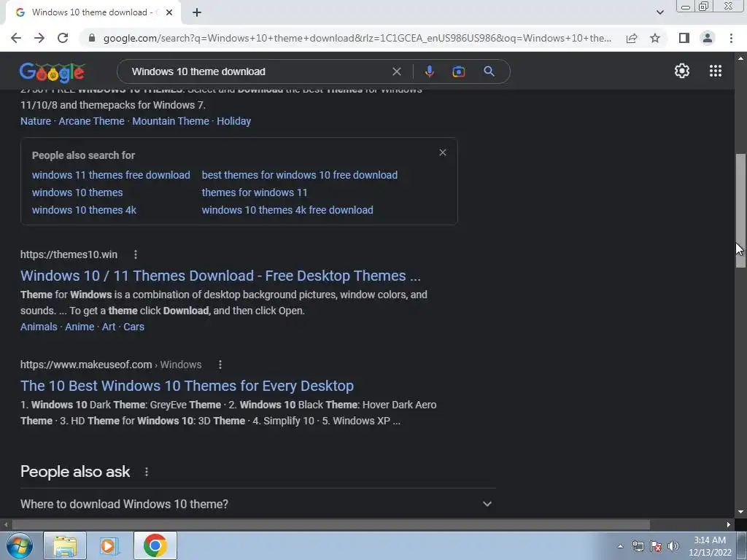This screenshot has width=747, height=560.
Task: Open the Anime sitelink
Action: (x=80, y=327)
